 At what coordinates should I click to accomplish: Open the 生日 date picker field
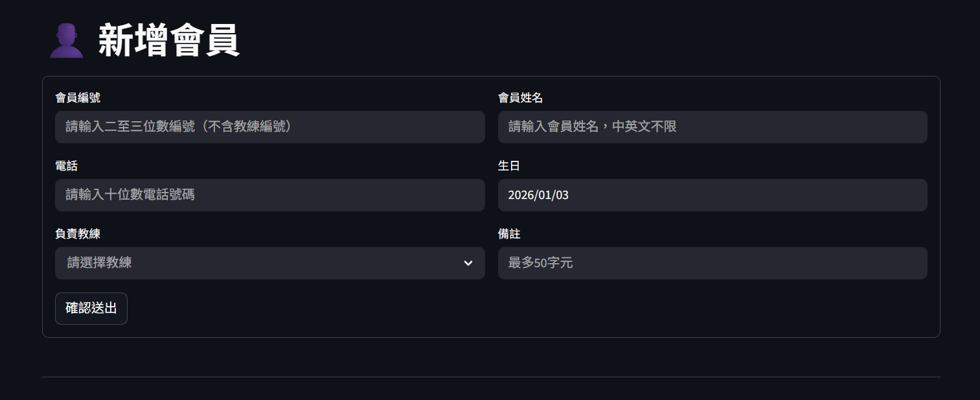click(x=712, y=195)
